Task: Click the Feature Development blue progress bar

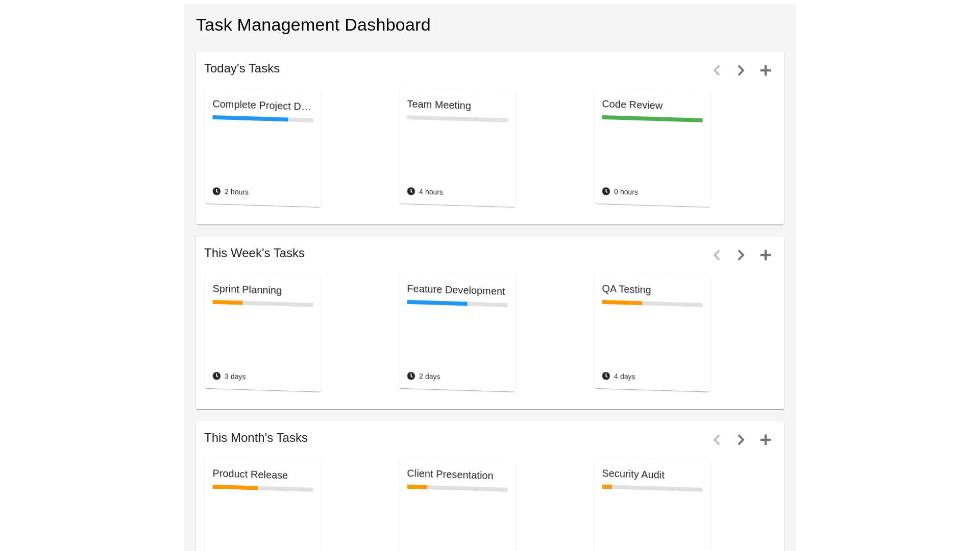Action: (x=437, y=303)
